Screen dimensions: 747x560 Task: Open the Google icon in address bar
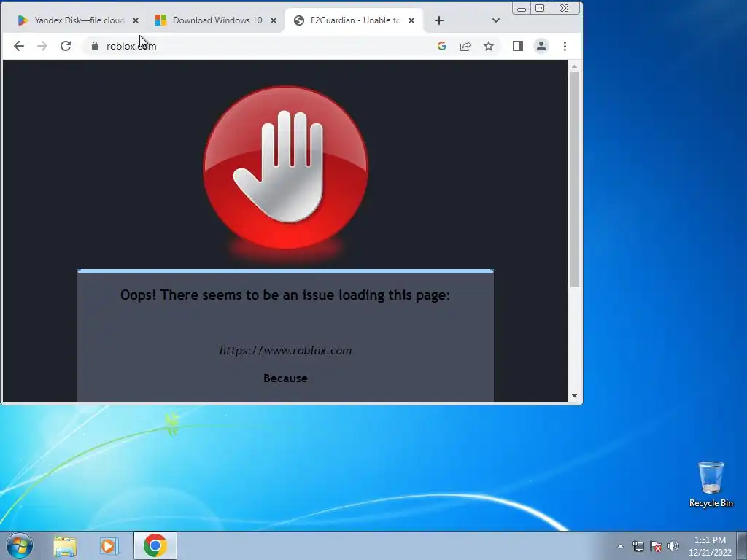pos(441,46)
